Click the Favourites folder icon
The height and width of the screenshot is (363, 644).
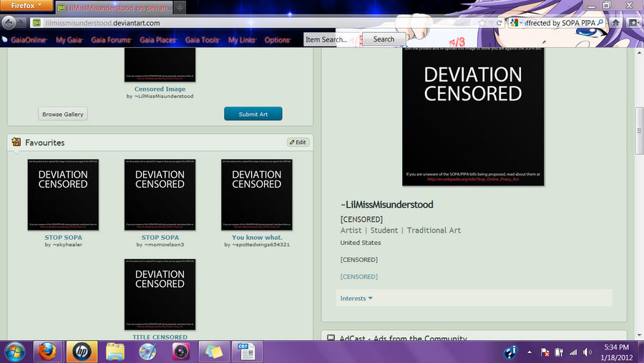[x=16, y=142]
